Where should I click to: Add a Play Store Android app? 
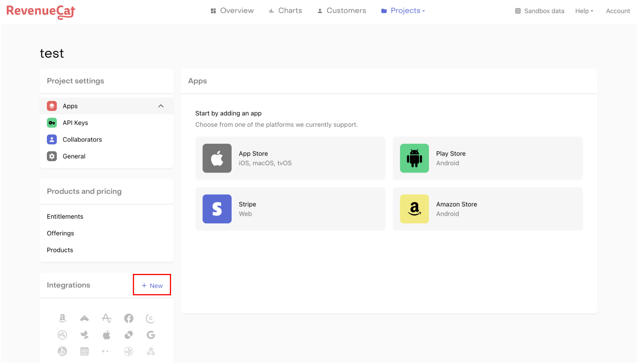click(x=488, y=158)
